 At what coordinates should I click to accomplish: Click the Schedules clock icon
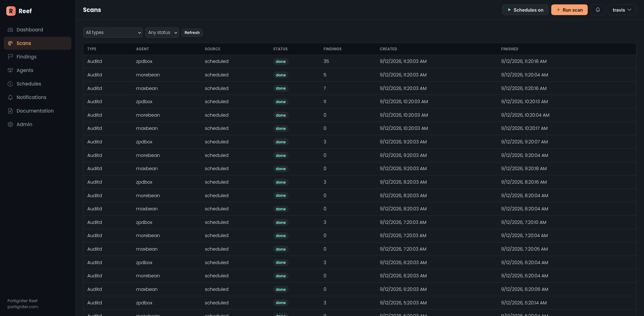10,84
